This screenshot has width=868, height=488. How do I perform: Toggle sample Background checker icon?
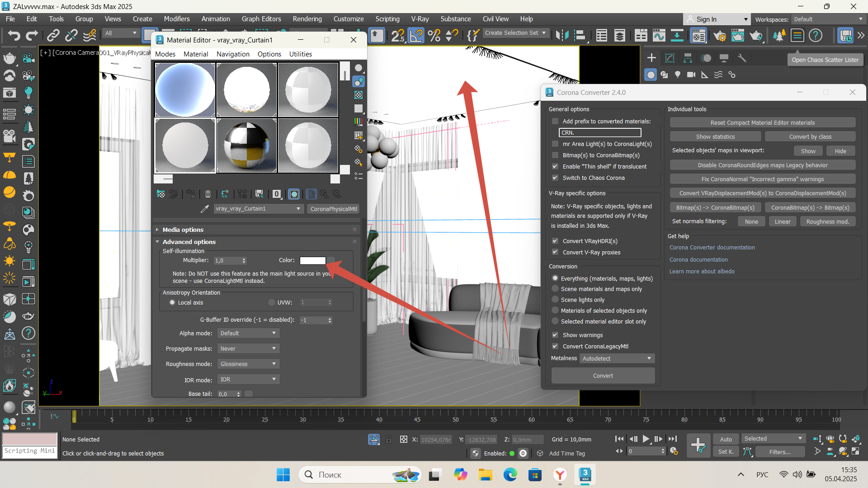[359, 95]
